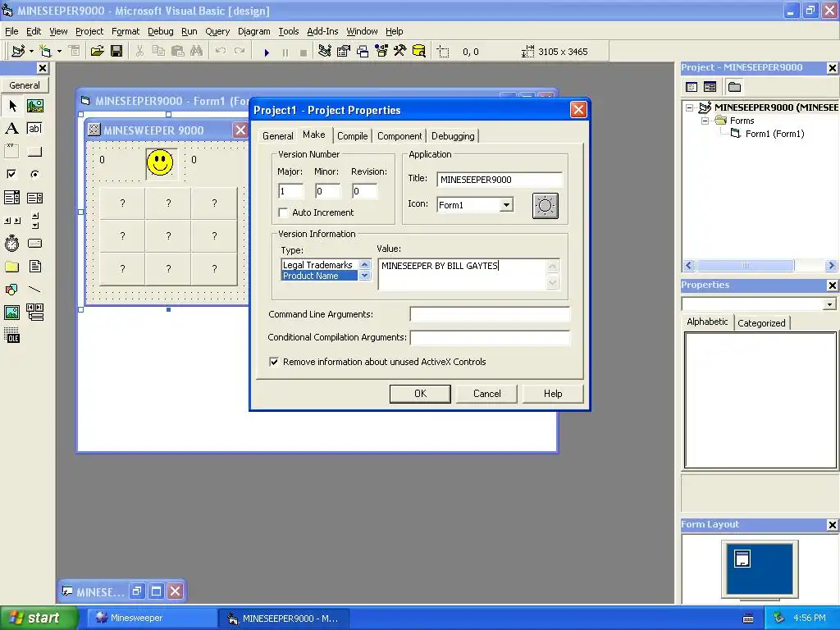This screenshot has width=840, height=630.
Task: Click Type list down arrow
Action: pyautogui.click(x=365, y=276)
